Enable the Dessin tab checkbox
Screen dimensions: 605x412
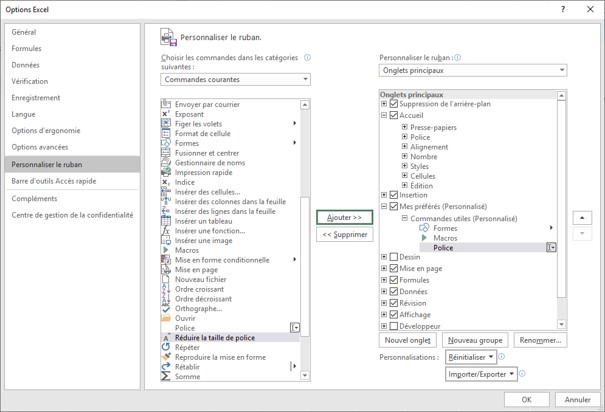394,257
